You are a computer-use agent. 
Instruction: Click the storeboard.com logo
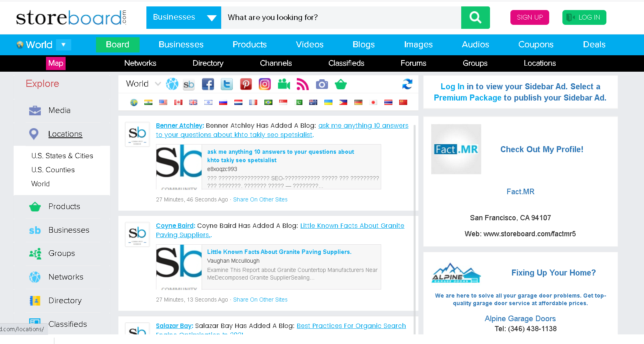coord(71,18)
